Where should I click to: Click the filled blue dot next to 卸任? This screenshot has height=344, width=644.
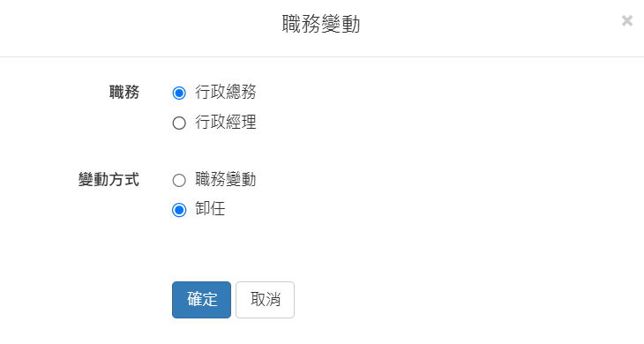[x=179, y=210]
